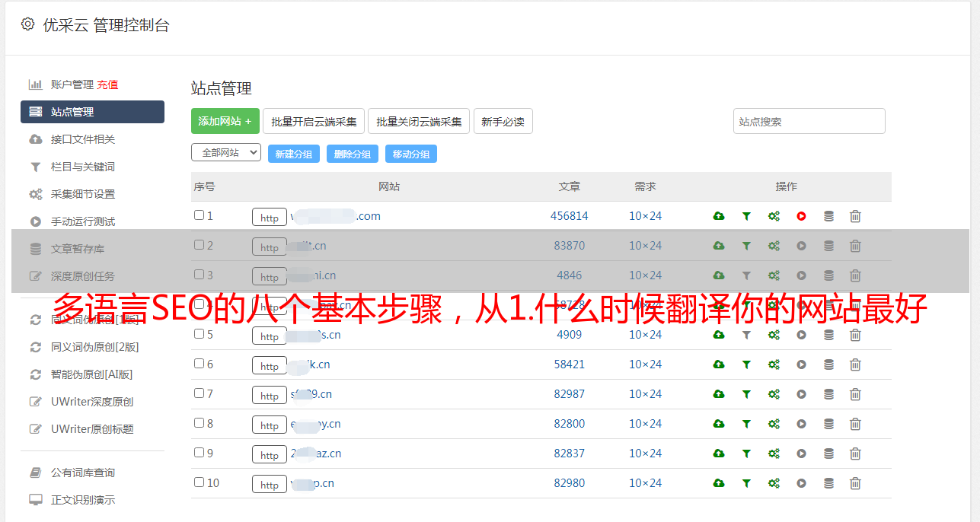
Task: Click the filter icon in row 1
Action: point(746,216)
